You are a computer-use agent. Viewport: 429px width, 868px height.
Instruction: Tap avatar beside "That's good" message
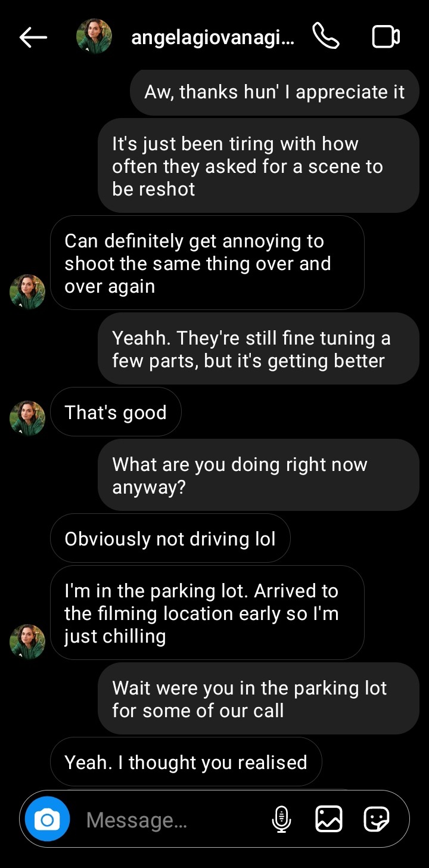27,418
